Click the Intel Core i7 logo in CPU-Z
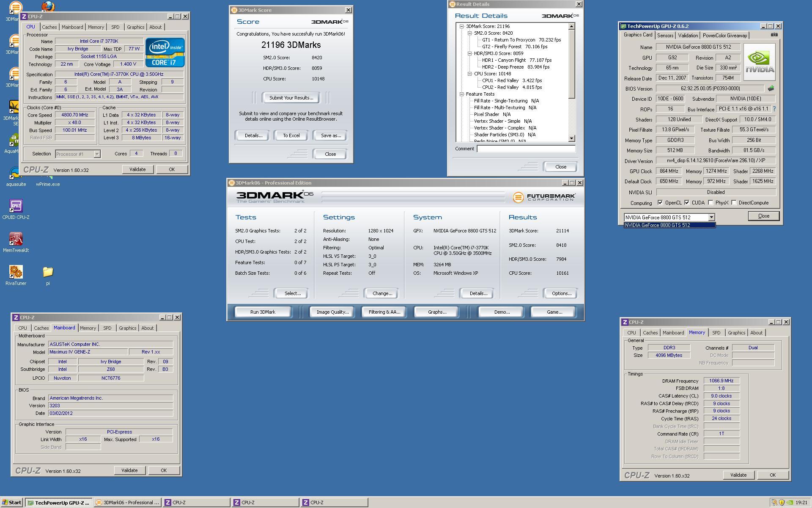 [165, 52]
